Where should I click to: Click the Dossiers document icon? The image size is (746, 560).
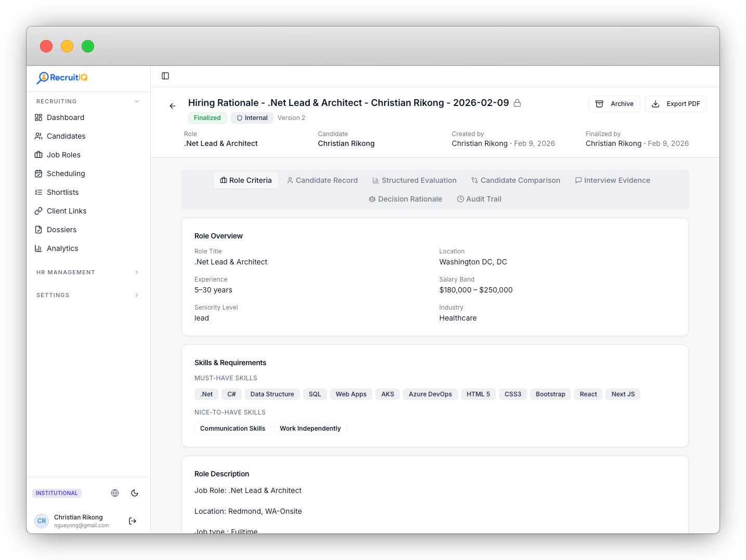click(38, 230)
